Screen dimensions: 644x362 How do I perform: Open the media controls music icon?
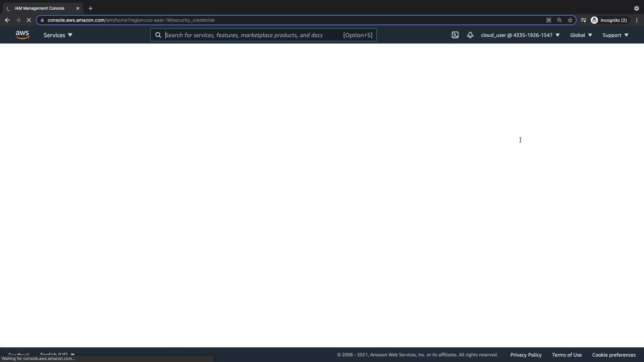tap(583, 20)
